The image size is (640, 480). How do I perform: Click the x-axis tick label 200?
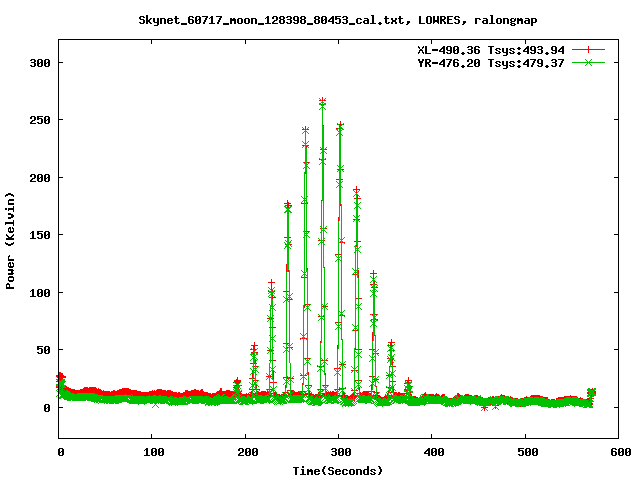[248, 452]
